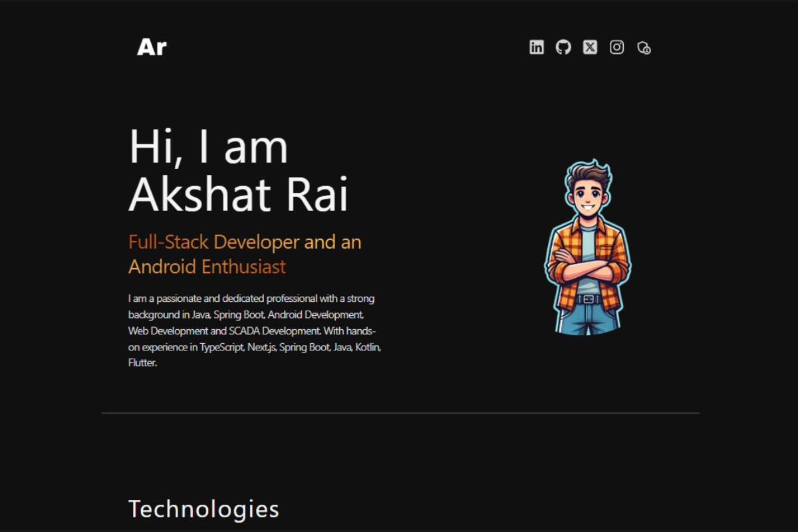Click the 'Akshat Rai' name heading
This screenshot has height=532, width=798.
[x=238, y=194]
